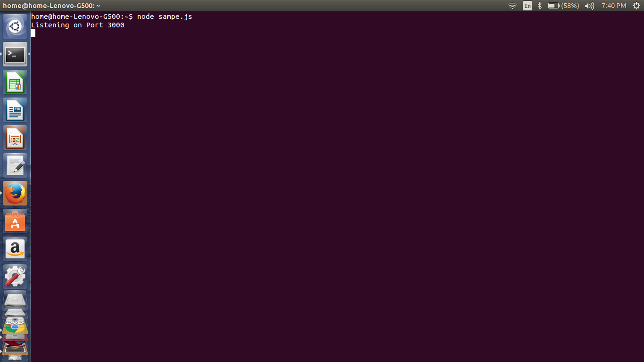Click the terminal cursor block
This screenshot has width=644, height=362.
(33, 33)
